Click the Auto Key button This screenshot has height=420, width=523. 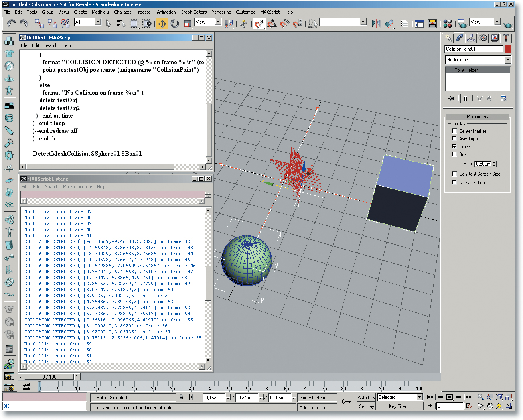[x=366, y=398]
